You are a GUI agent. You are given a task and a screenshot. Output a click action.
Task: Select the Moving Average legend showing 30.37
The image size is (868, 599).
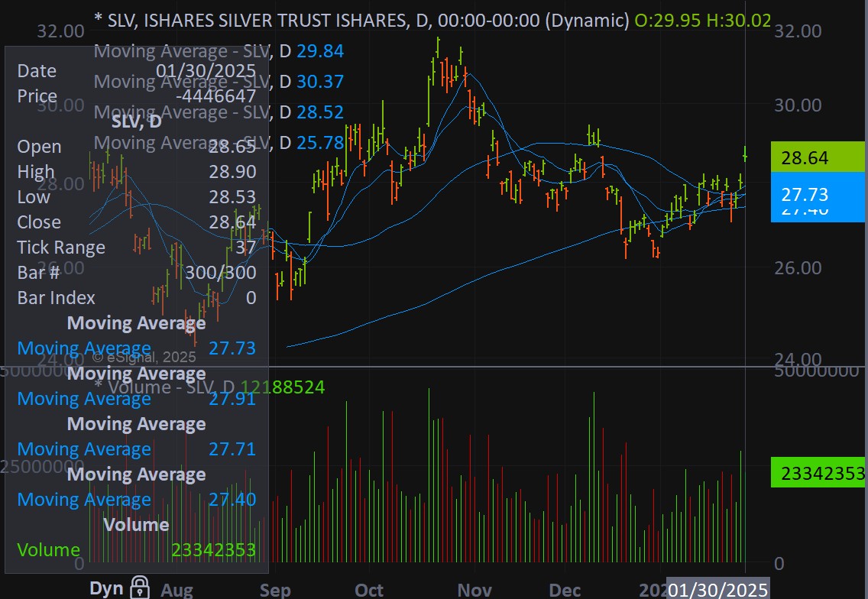pyautogui.click(x=219, y=82)
